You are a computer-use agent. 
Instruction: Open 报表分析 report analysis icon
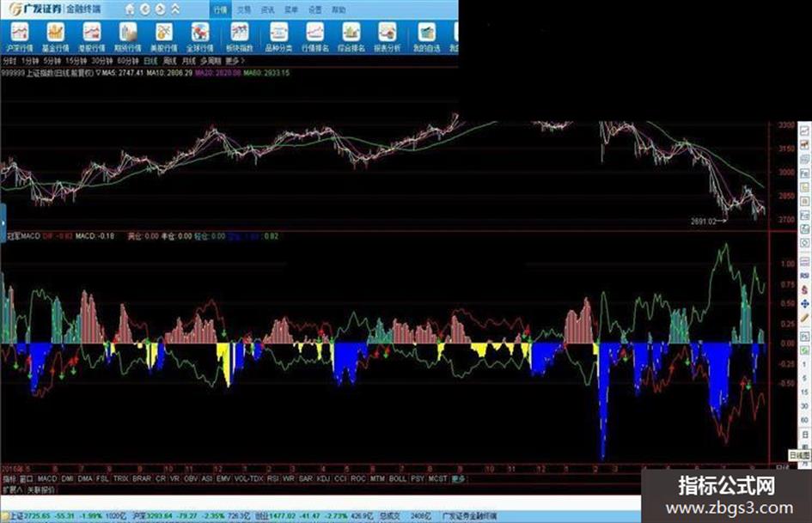pos(388,37)
